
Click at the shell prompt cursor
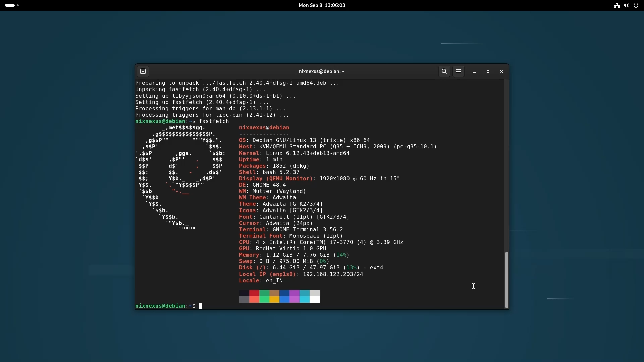201,306
